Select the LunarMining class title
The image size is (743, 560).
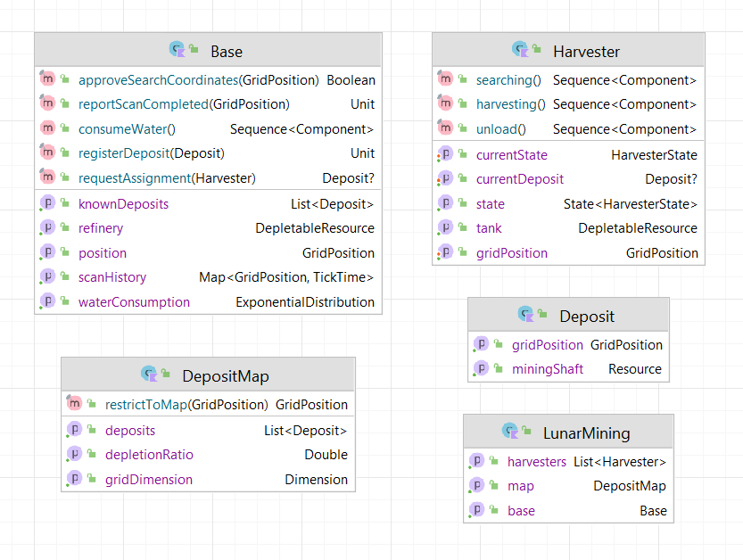pos(587,432)
